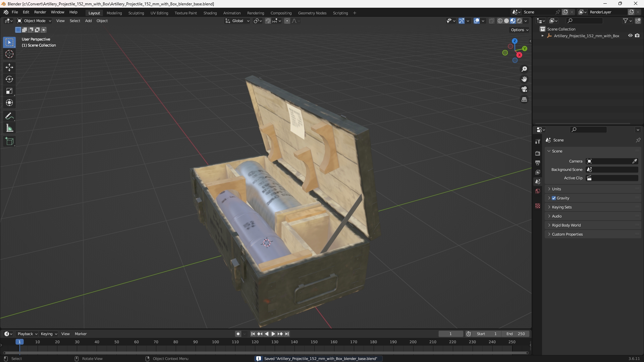
Task: Switch to orthographic view with grid icon
Action: [x=524, y=100]
